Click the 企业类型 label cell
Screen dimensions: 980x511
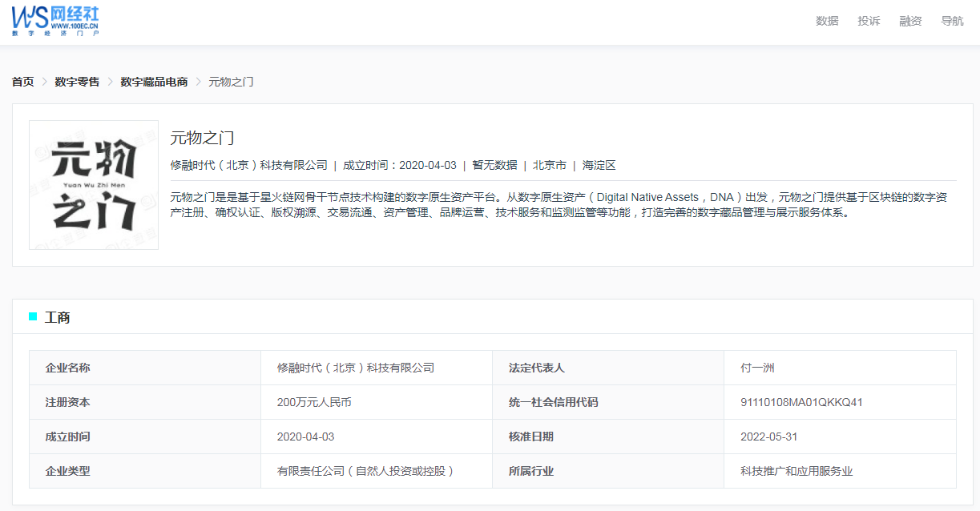pyautogui.click(x=145, y=471)
